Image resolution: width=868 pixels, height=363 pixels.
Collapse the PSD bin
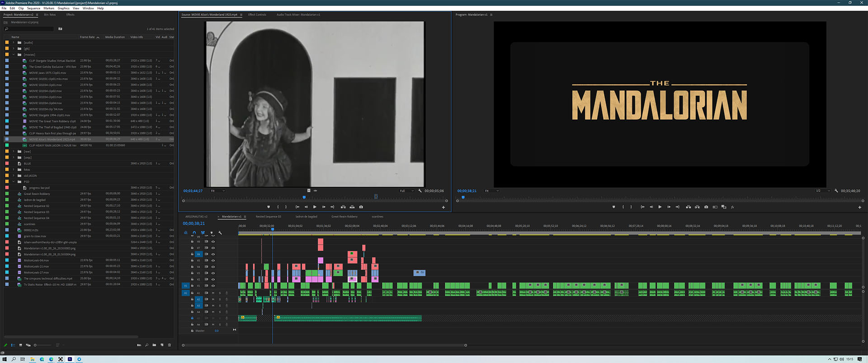coord(14,181)
